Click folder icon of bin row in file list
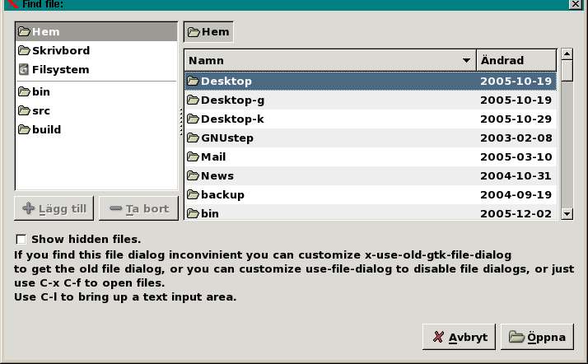 coord(194,213)
